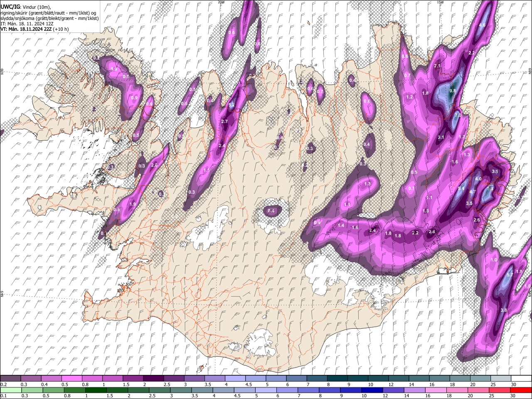Click the 20W longitude label
Screen dimensions: 532x399
pos(221,2)
